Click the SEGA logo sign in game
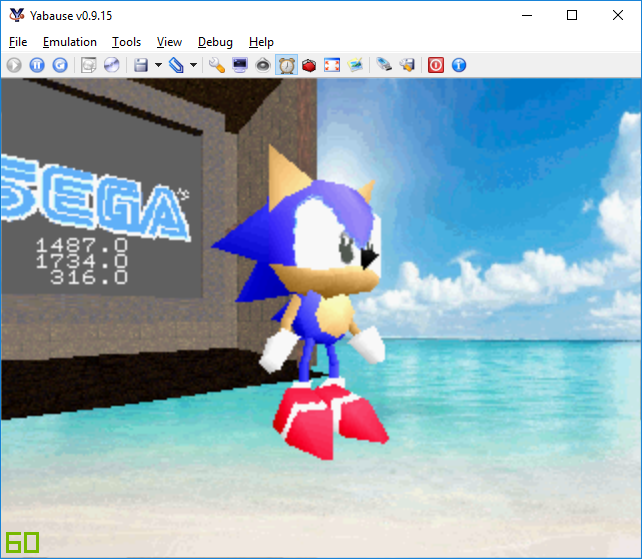Screen dimensions: 642x559 pos(95,199)
